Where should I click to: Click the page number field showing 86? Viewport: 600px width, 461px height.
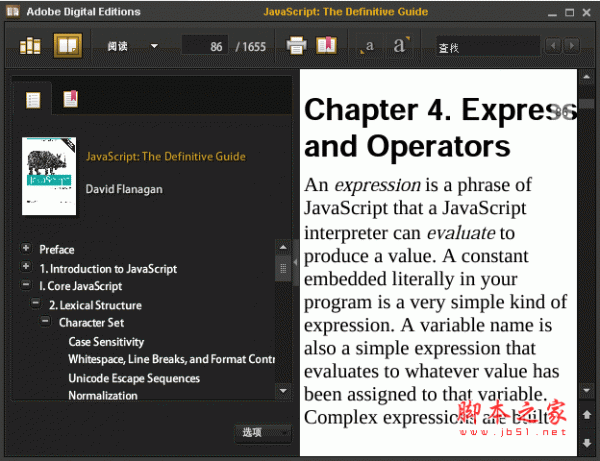[205, 46]
